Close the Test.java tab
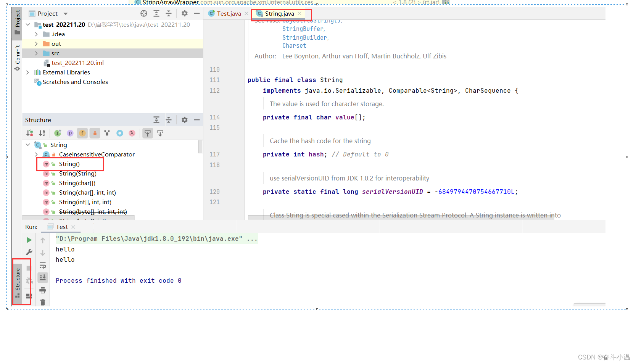Screen dimensions: 636x364 point(246,13)
